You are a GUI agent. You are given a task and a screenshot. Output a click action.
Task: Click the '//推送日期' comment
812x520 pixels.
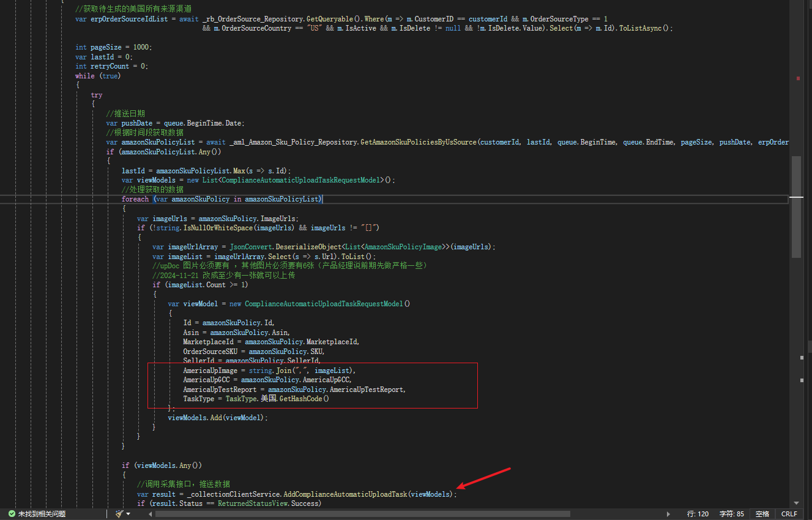tap(125, 114)
